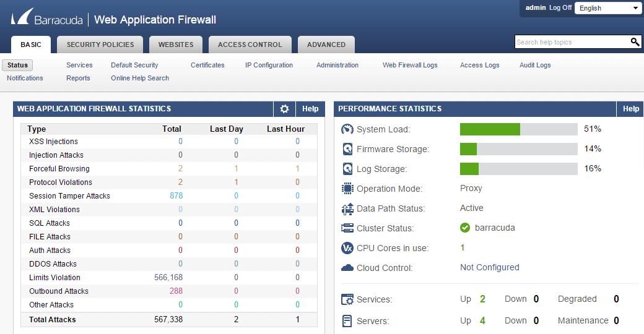Click the CPU Cores in use value 1

pyautogui.click(x=463, y=247)
